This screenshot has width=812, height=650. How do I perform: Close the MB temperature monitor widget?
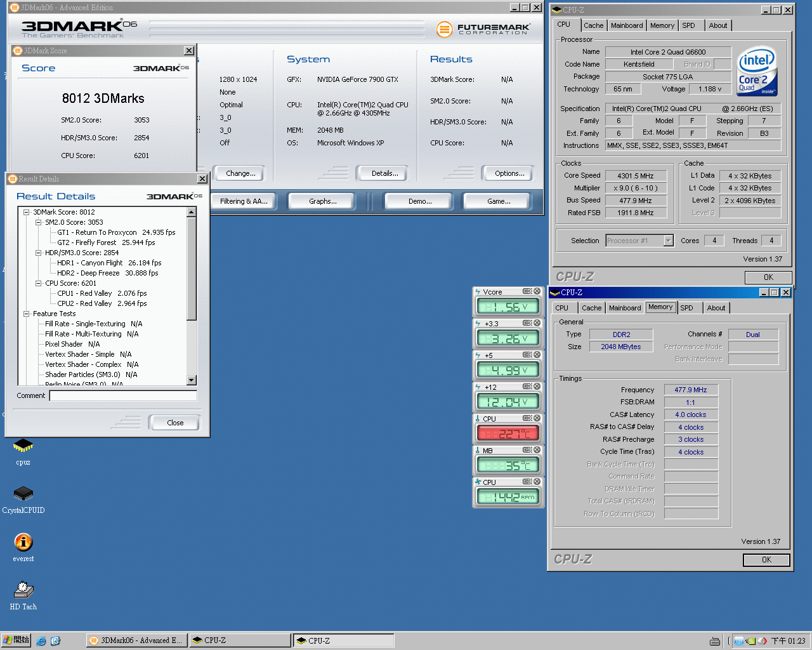tap(537, 450)
